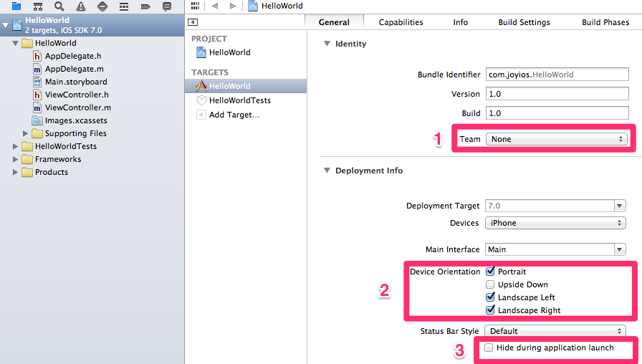
Task: Select the HelloWorld project root row
Action: 92,25
